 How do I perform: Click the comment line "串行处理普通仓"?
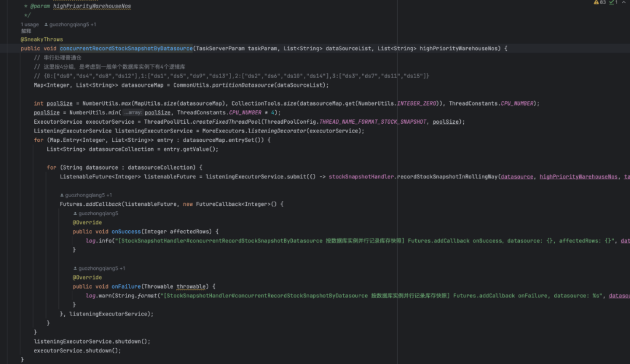[x=57, y=58]
